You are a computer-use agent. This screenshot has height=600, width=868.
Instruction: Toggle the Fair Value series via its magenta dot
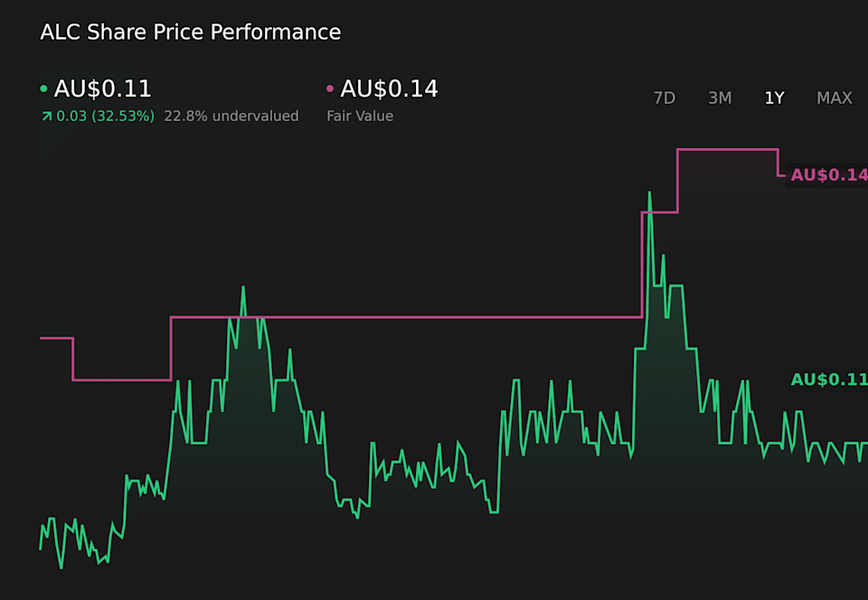(x=329, y=89)
